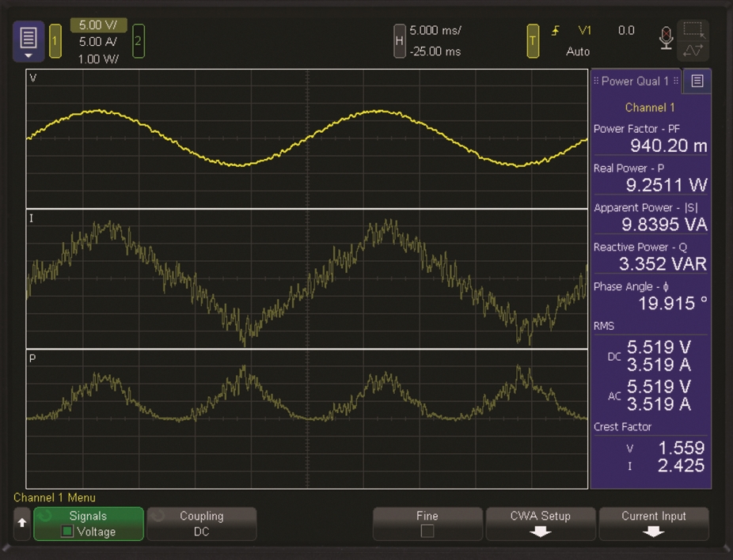
Task: Select the -25.00 ms delay value
Action: pos(435,51)
